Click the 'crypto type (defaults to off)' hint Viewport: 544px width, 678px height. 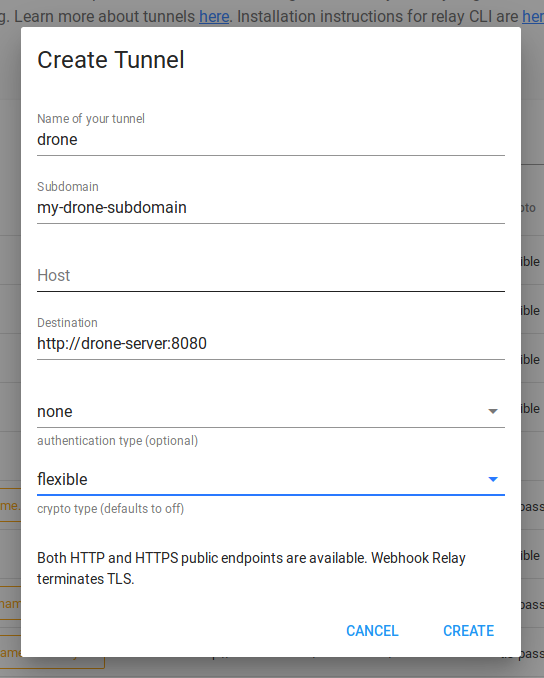[x=111, y=508]
